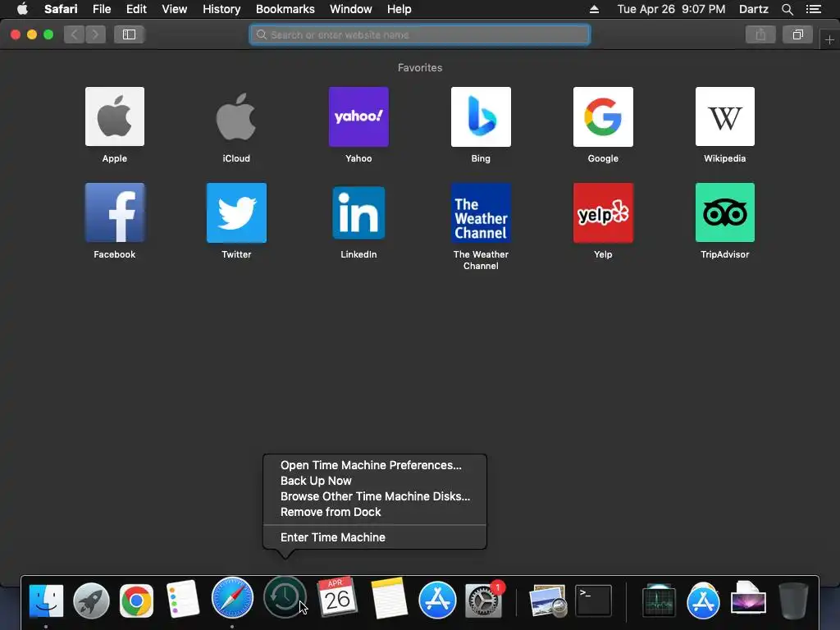Image resolution: width=840 pixels, height=630 pixels.
Task: Minimize Safari with the yellow button
Action: (x=32, y=34)
